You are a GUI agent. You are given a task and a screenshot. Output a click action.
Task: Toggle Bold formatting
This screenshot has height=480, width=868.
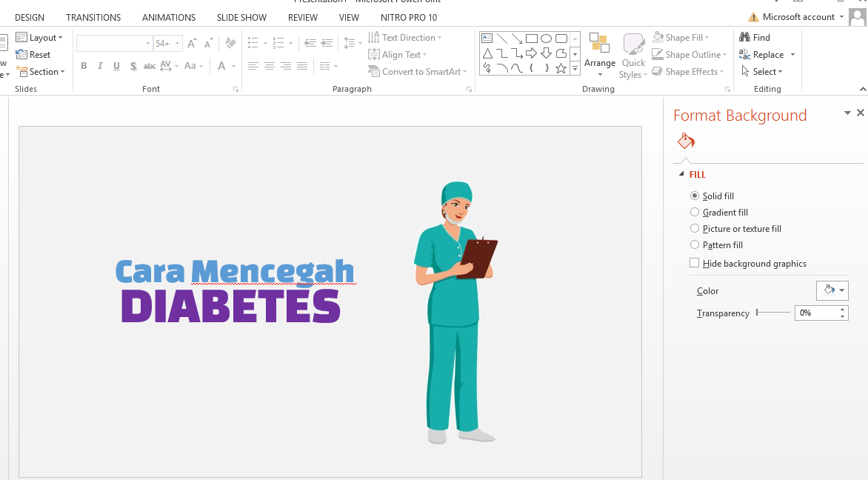[x=84, y=66]
